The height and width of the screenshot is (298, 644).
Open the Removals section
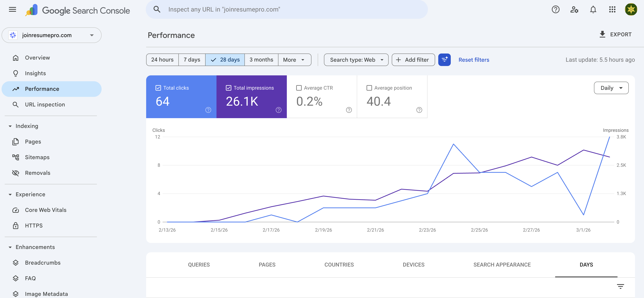click(x=38, y=173)
